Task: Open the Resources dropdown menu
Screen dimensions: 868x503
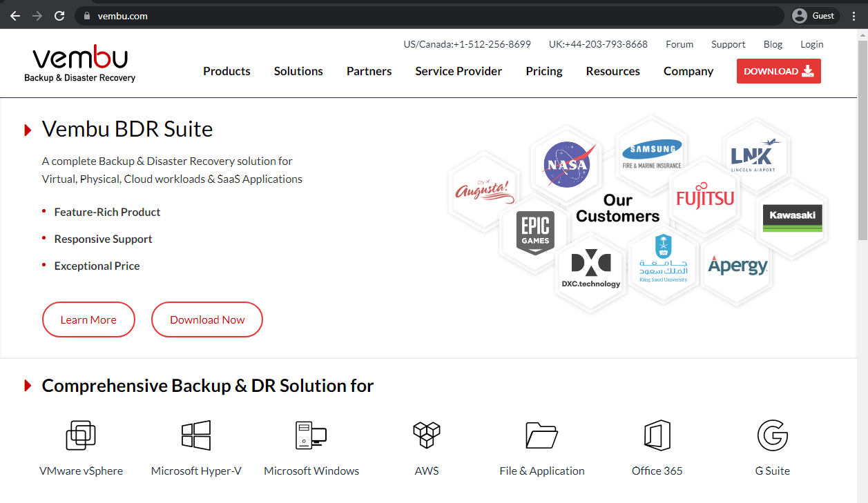Action: pos(613,71)
